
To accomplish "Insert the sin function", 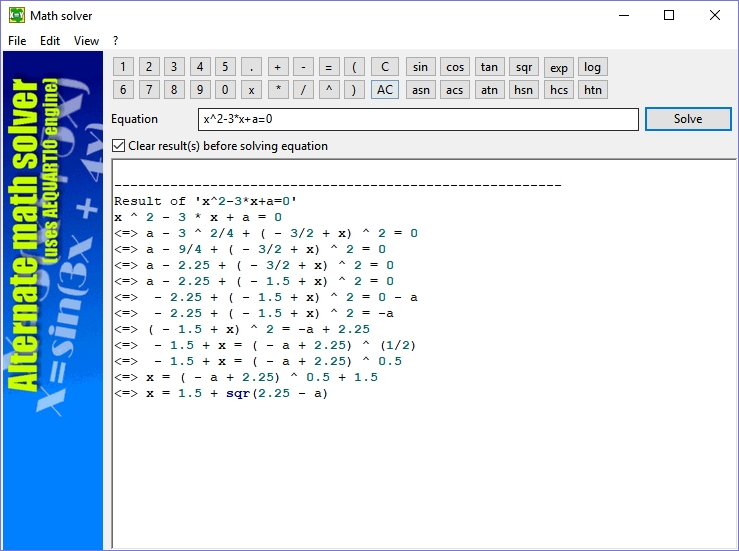I will 420,67.
